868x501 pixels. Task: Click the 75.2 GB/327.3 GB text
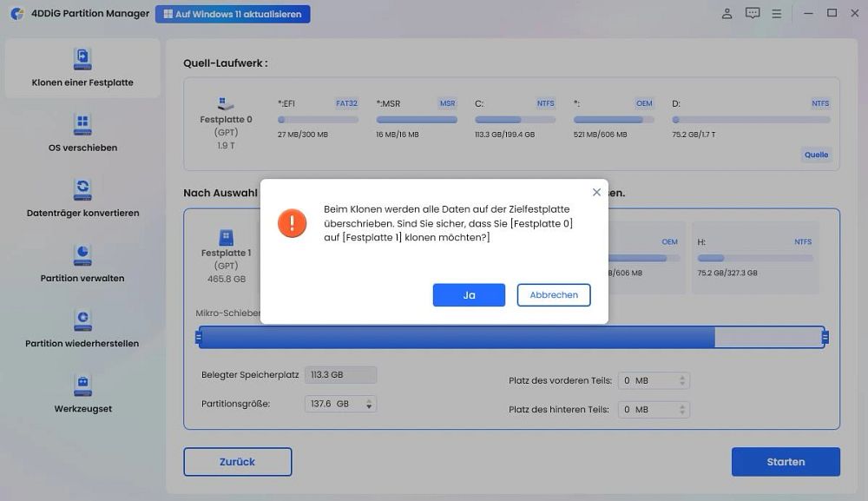click(x=727, y=273)
